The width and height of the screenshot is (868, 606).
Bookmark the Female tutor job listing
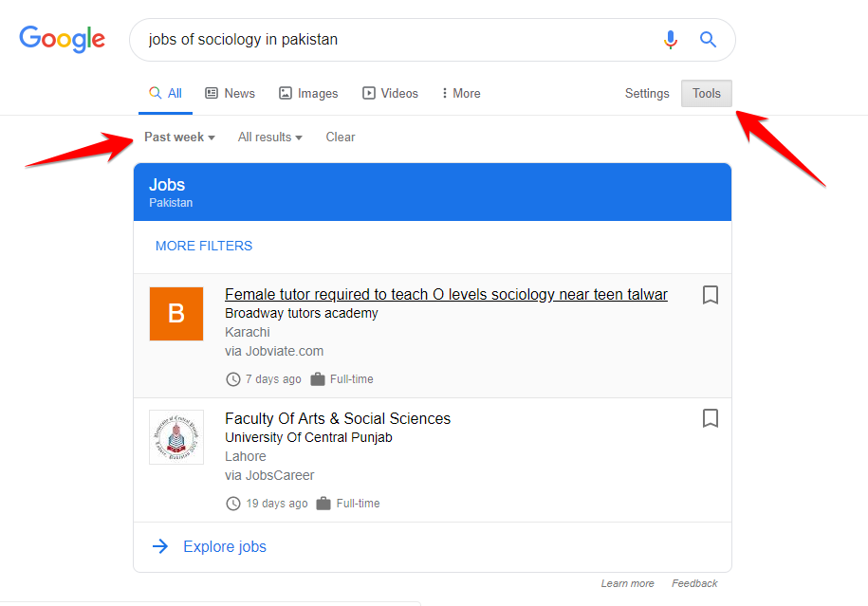[711, 295]
